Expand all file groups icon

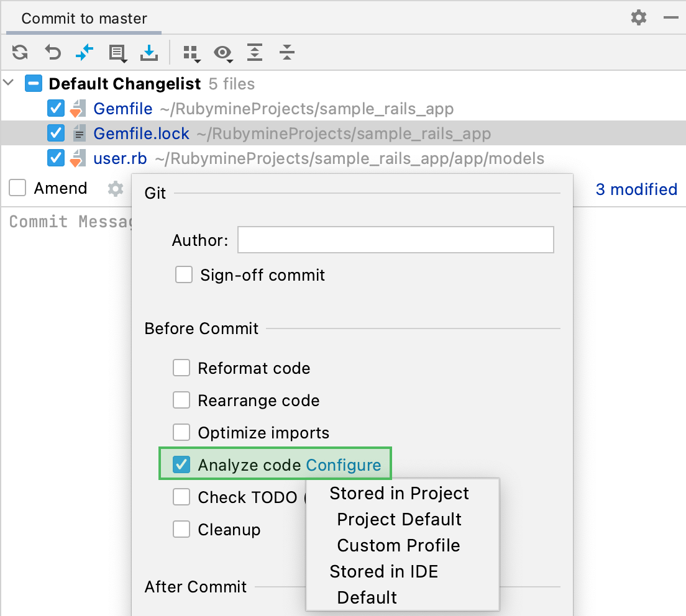pyautogui.click(x=255, y=53)
